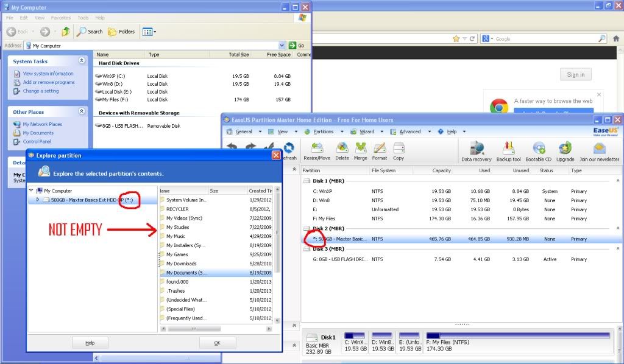Open the Advanced menu in EaseUS
624x364 pixels.
click(410, 131)
